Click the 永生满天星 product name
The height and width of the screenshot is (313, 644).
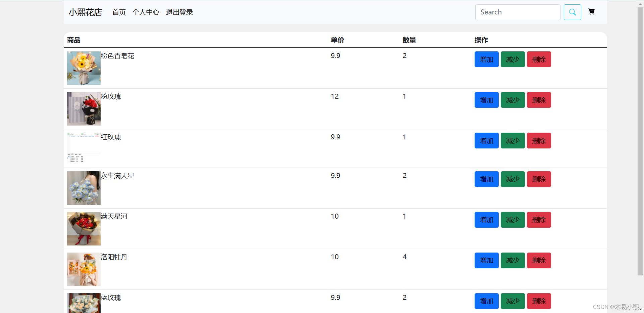click(117, 176)
